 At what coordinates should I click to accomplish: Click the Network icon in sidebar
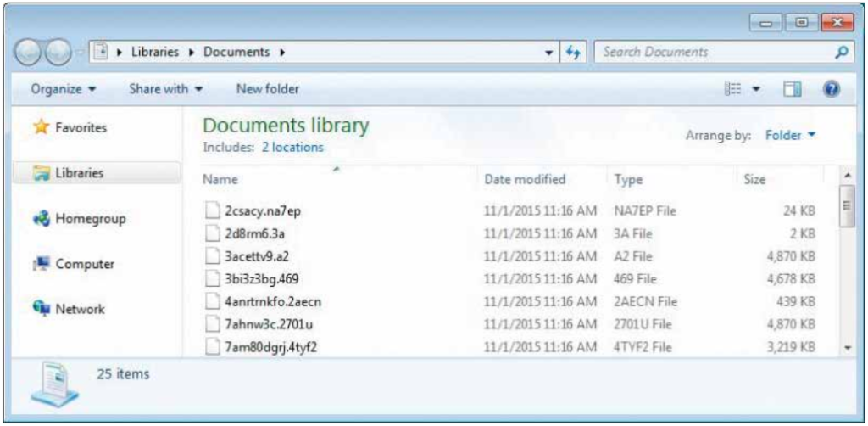point(41,309)
